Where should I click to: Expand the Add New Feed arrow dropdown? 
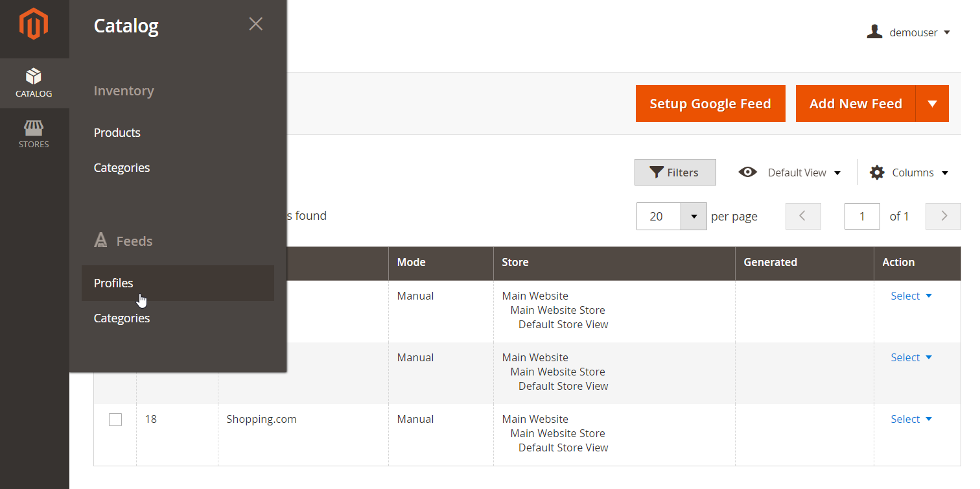[x=932, y=103]
